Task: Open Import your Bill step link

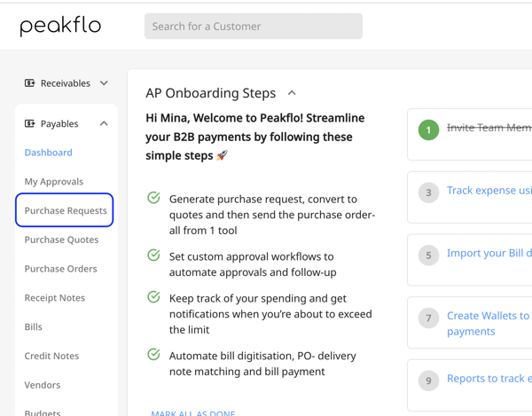Action: pos(489,253)
